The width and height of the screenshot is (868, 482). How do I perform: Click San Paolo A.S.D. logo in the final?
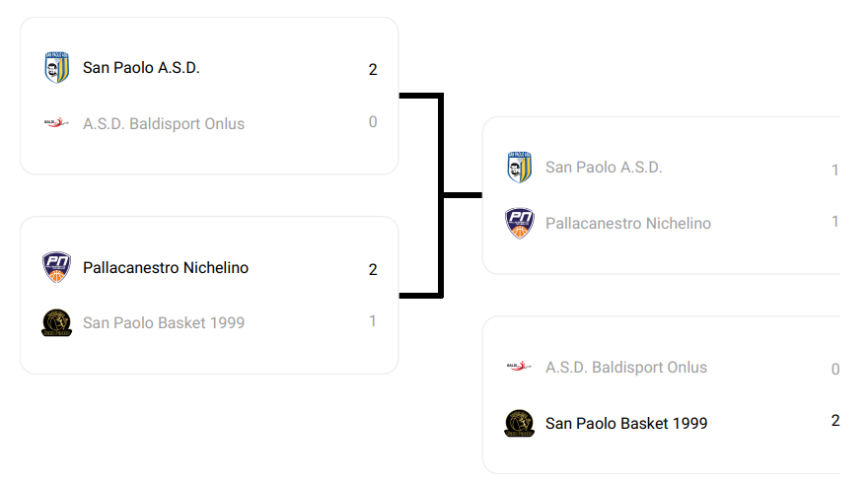[x=519, y=168]
